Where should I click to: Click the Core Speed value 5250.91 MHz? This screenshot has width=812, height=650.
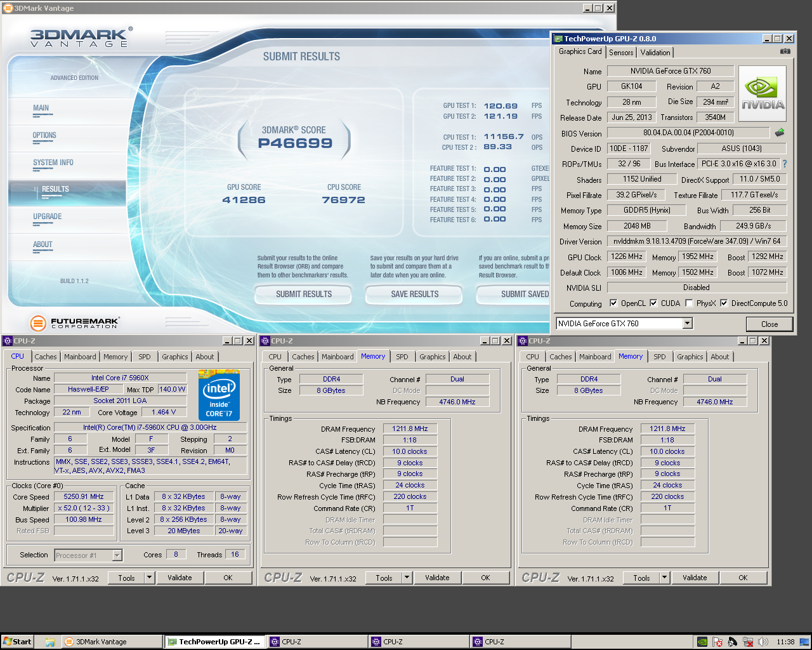[83, 497]
